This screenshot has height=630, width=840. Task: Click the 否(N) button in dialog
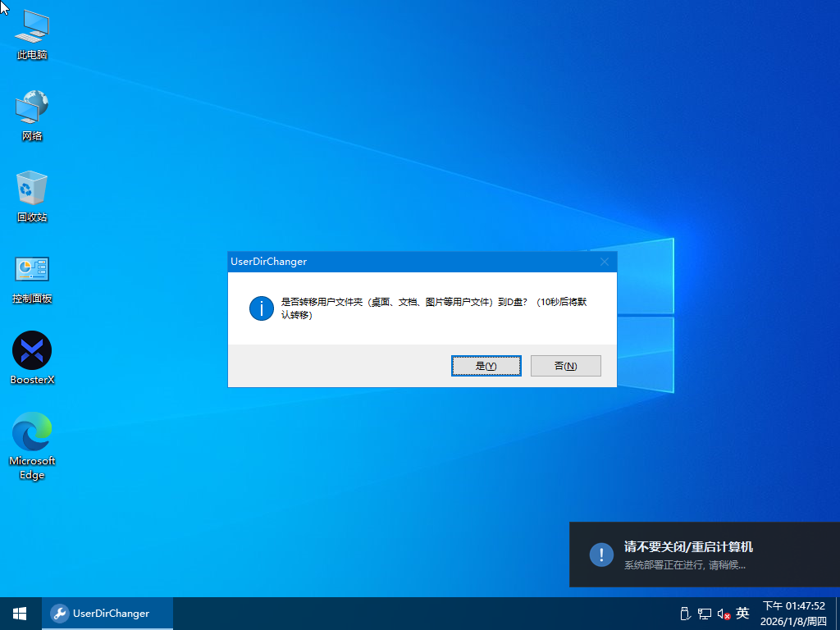565,366
